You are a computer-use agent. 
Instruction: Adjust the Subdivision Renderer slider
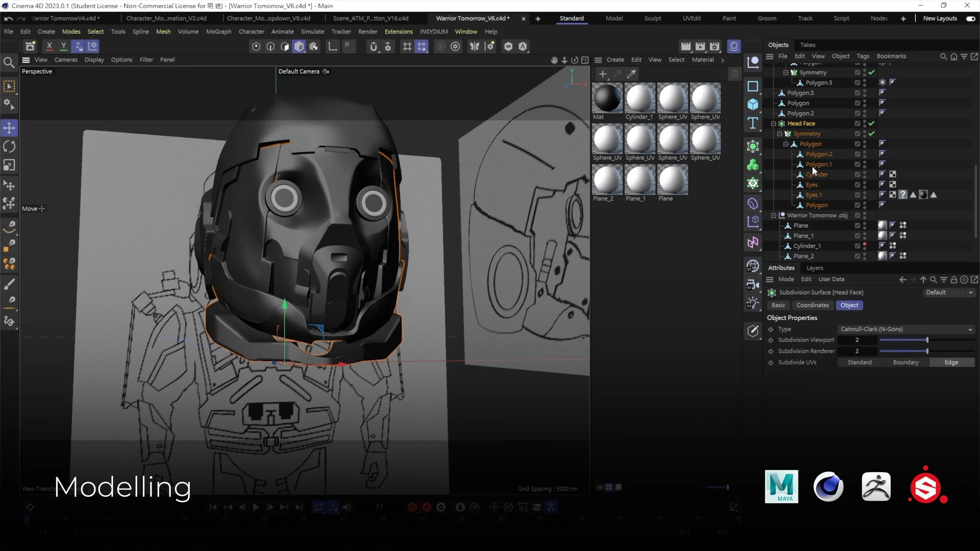(x=927, y=351)
